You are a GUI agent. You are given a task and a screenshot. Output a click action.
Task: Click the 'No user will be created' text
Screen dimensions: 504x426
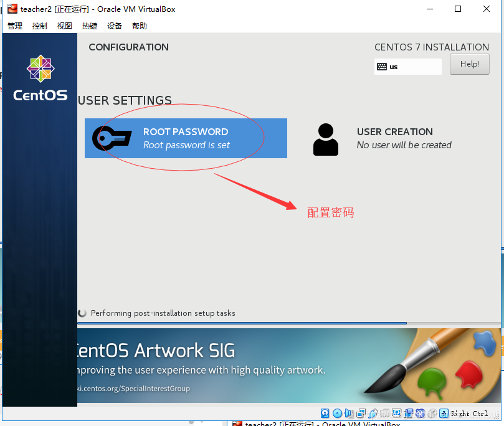[404, 145]
